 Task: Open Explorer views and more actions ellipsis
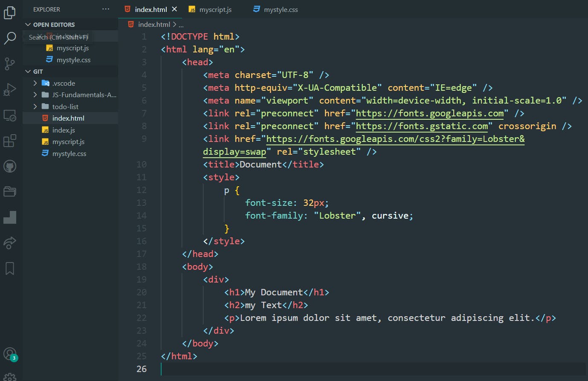[x=106, y=9]
